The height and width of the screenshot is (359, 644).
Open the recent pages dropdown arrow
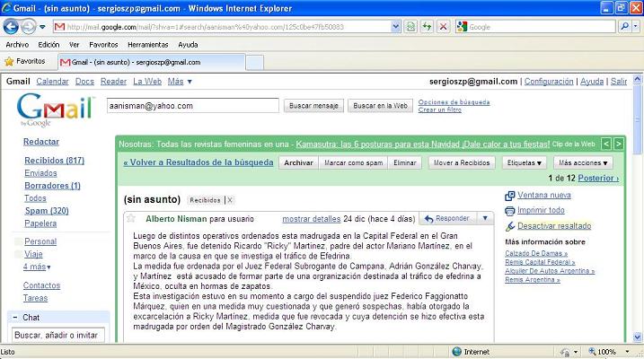coord(42,27)
